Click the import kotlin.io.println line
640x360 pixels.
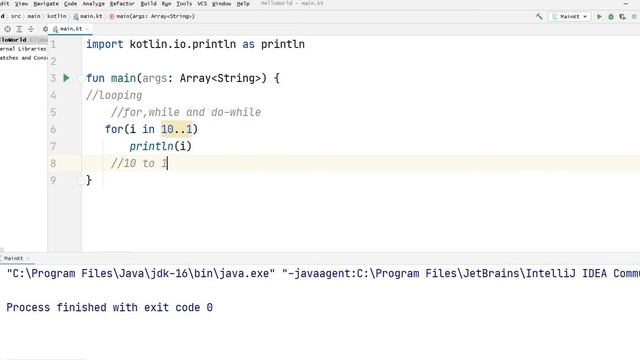click(x=195, y=44)
